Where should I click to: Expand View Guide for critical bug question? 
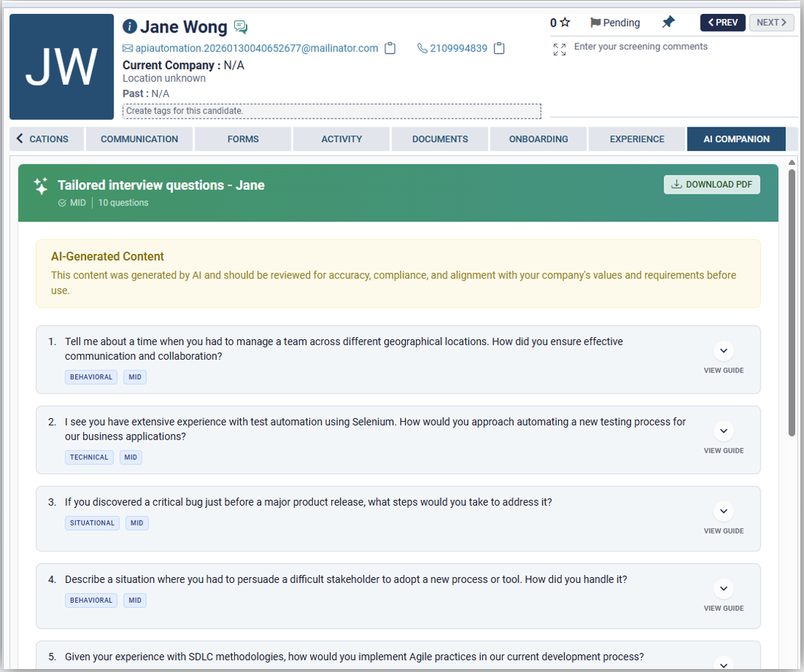723,512
